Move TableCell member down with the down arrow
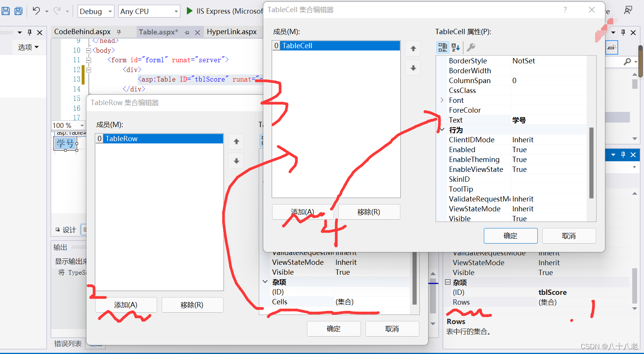Screen dimensions: 644x354 click(413, 68)
